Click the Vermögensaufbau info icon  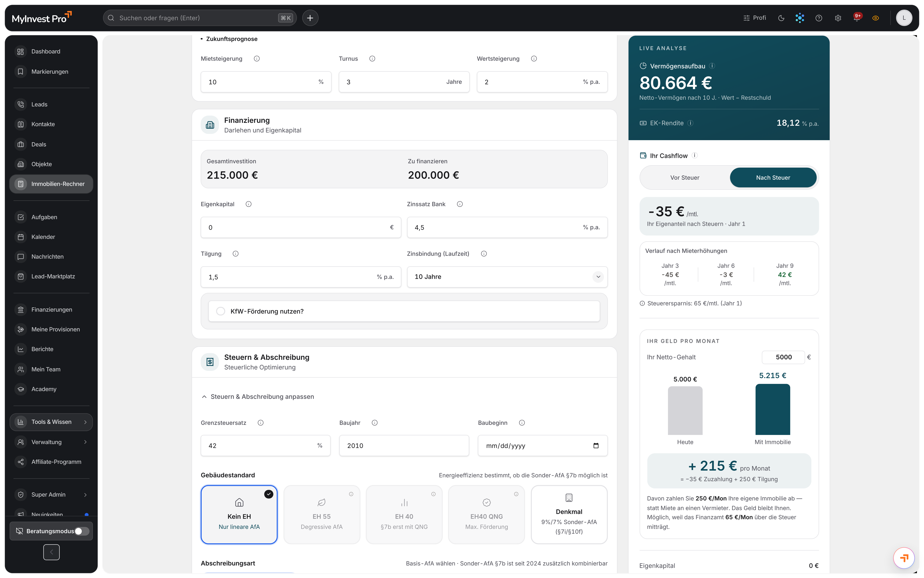pyautogui.click(x=712, y=66)
